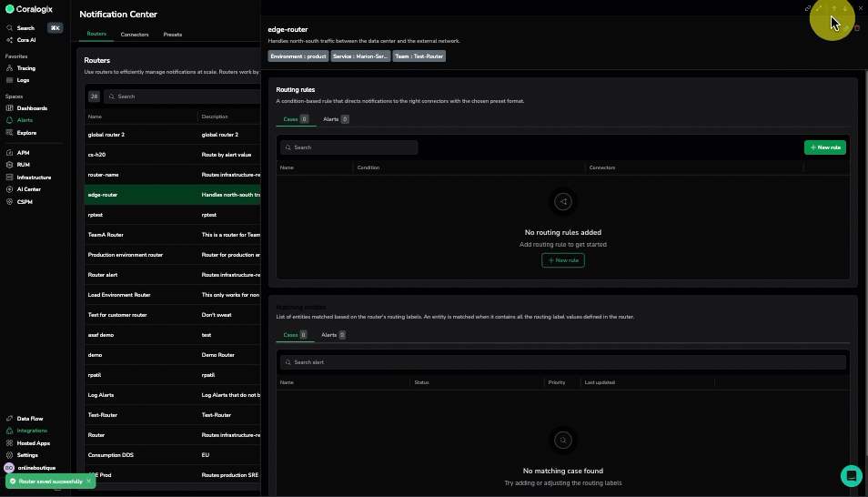Screen dimensions: 868x497
Task: Switch to the Presets tab
Action: (x=172, y=35)
